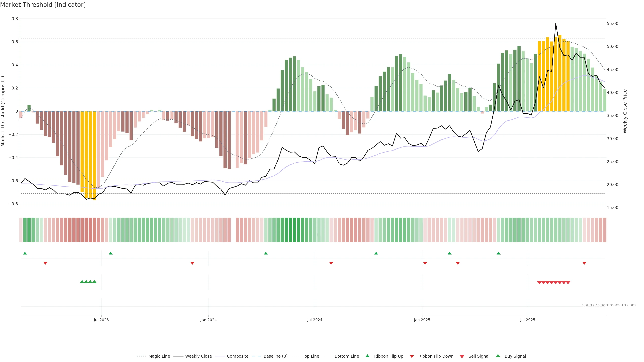Toggle the Magic Line legend entry

(x=159, y=356)
